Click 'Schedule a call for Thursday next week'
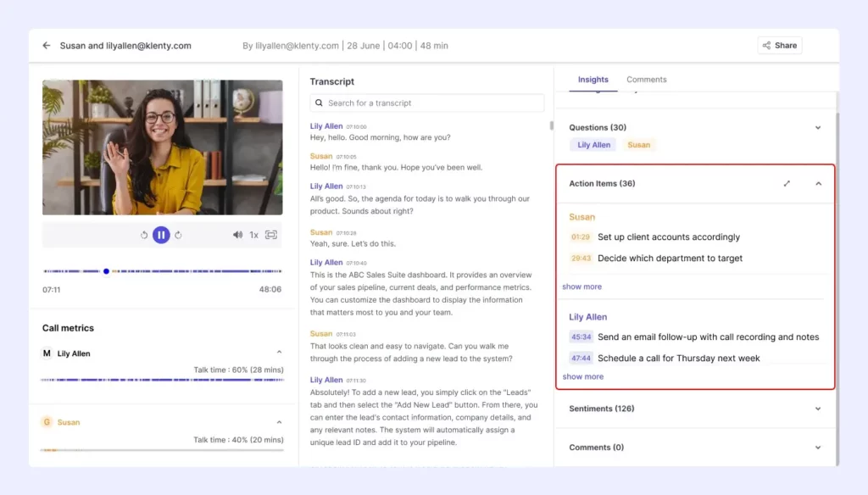Image resolution: width=868 pixels, height=495 pixels. 679,359
